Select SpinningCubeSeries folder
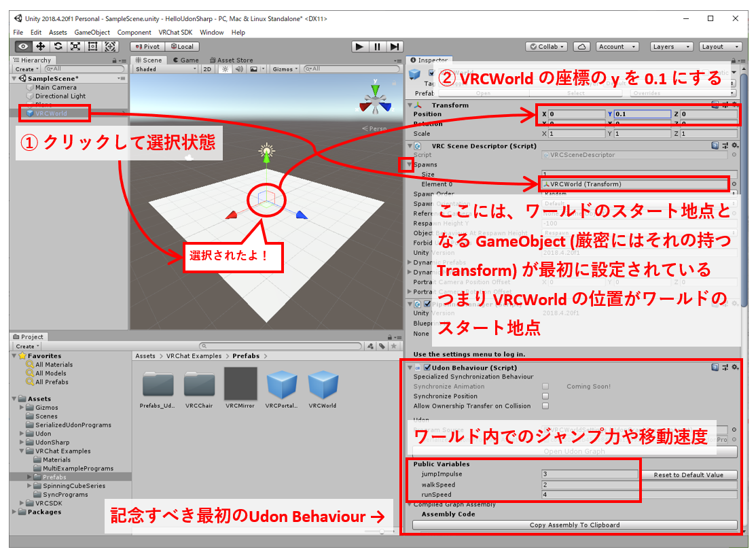756x558 pixels. click(74, 486)
